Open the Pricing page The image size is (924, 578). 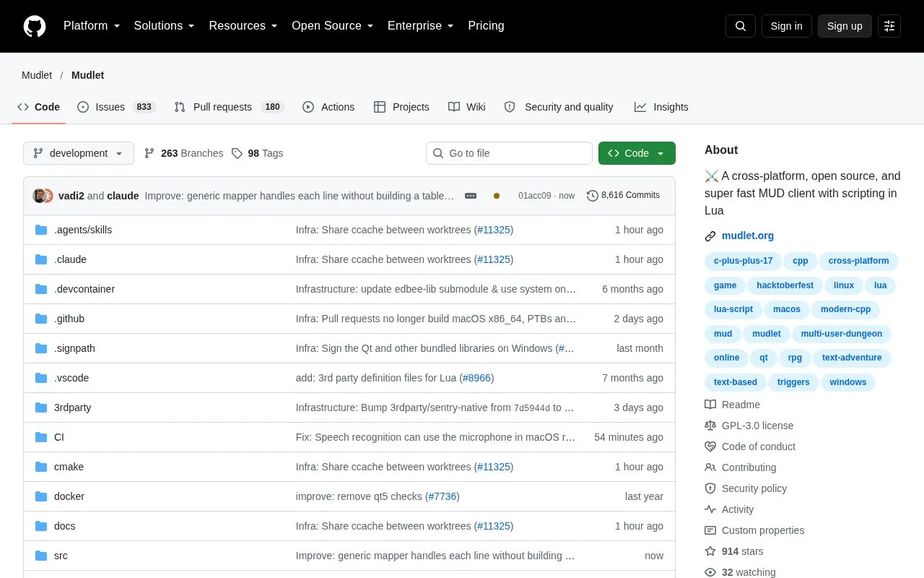tap(486, 26)
